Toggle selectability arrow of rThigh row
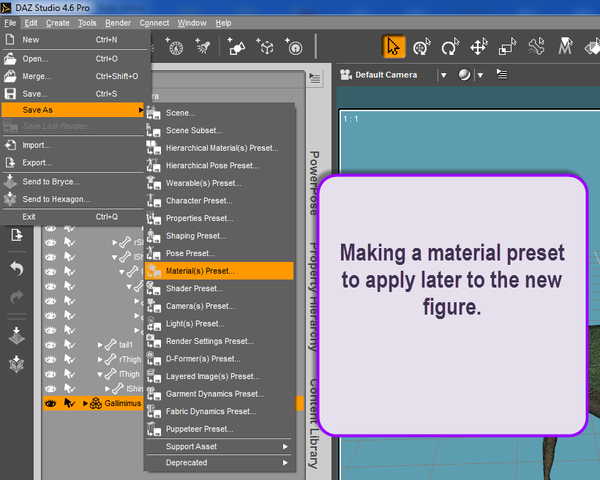This screenshot has width=600, height=480. coord(69,359)
